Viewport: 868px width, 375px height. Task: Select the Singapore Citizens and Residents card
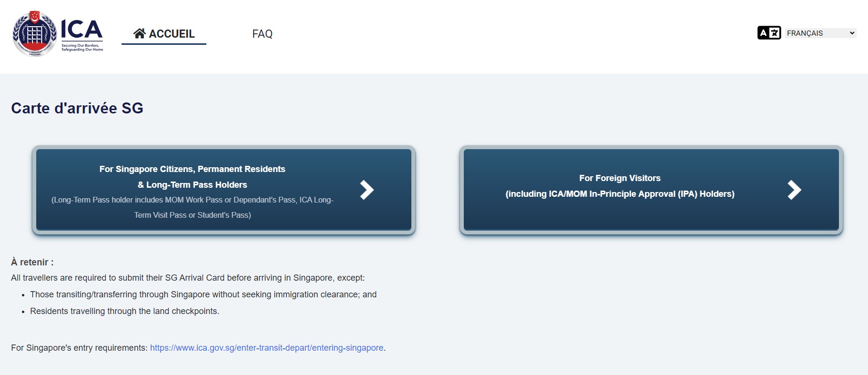coord(224,190)
